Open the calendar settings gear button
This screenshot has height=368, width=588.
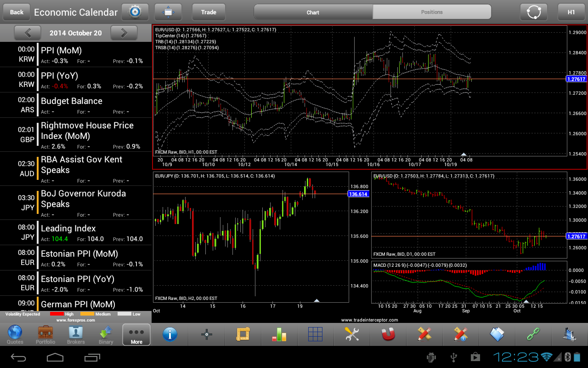(135, 12)
